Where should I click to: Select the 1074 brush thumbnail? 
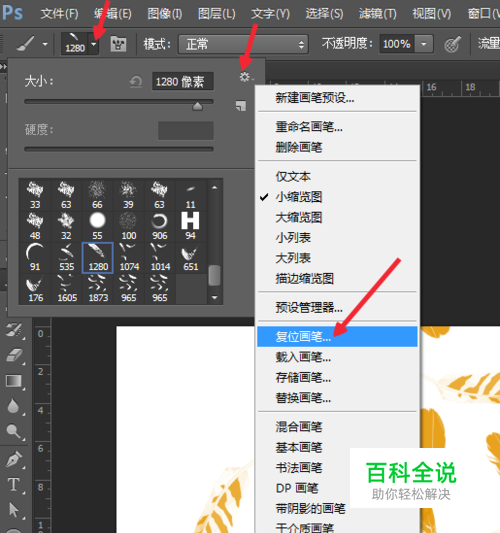(129, 257)
